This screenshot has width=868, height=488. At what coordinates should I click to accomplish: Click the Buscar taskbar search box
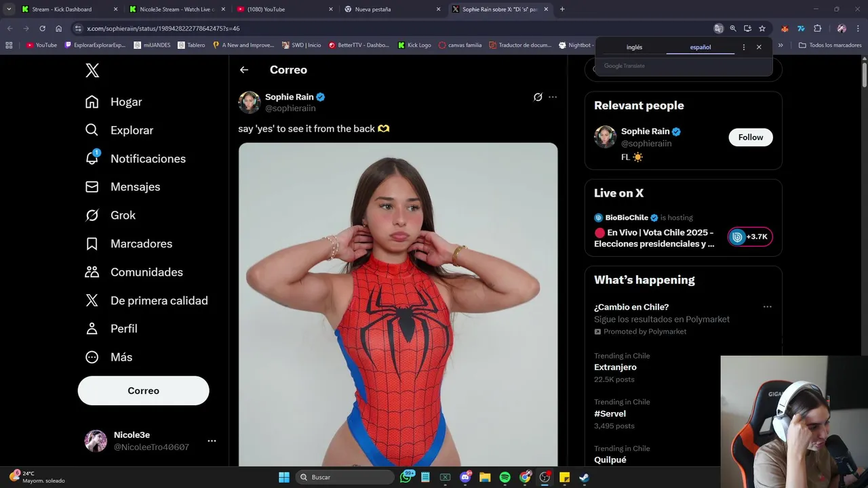(x=347, y=477)
